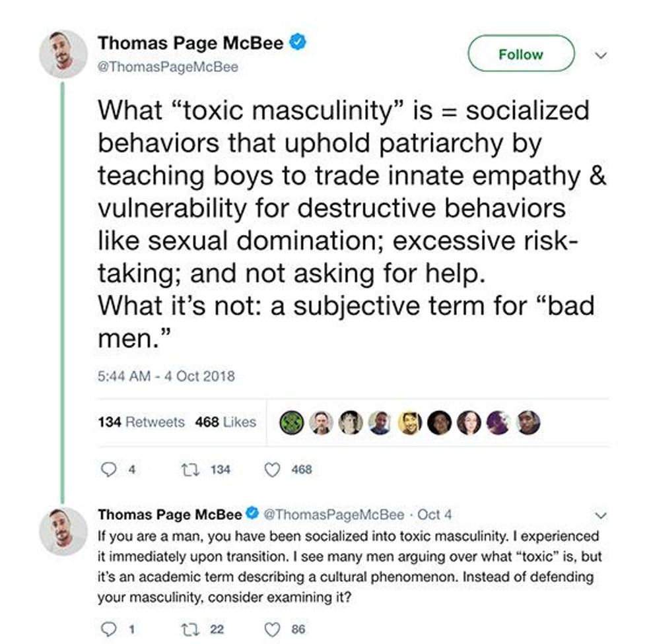Click the first green liker avatar
This screenshot has width=647, height=644.
click(291, 422)
